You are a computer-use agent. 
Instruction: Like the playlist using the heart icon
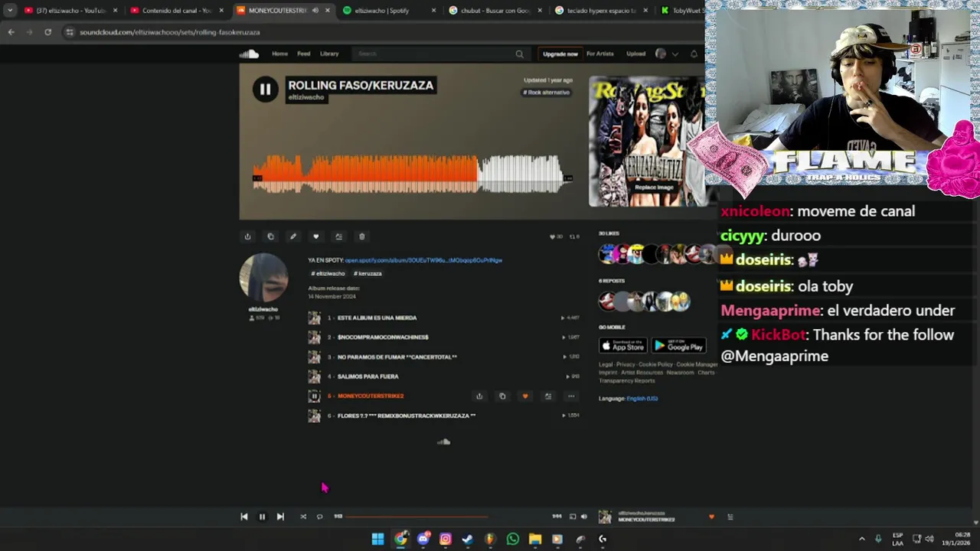click(316, 236)
